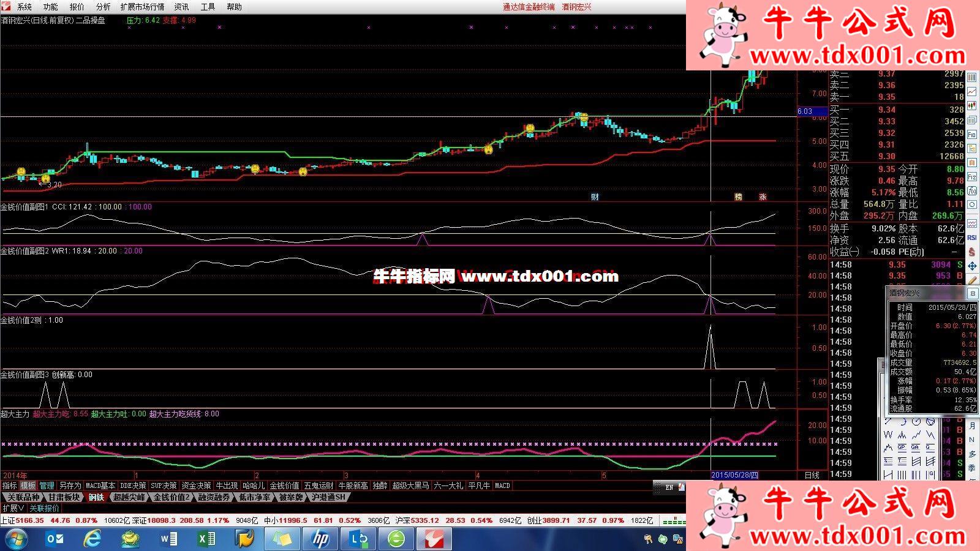Viewport: 980px width, 551px height.
Task: Open the 资讯 menu
Action: pyautogui.click(x=181, y=7)
